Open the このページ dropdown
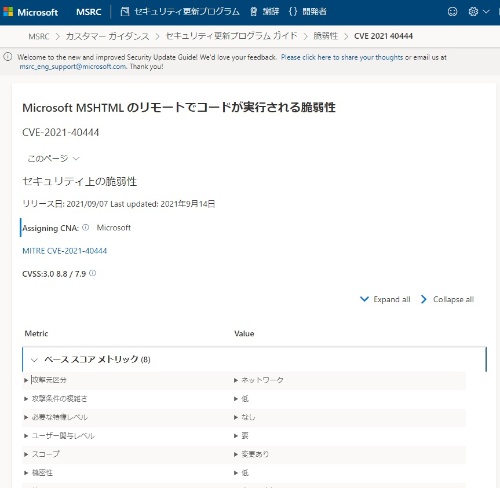This screenshot has height=488, width=500. click(x=53, y=158)
